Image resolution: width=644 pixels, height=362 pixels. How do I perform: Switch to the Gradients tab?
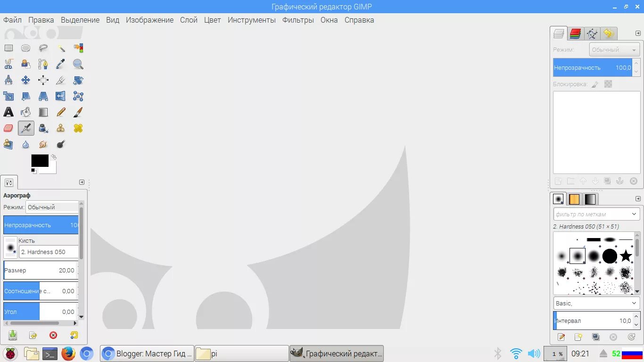[x=590, y=199]
